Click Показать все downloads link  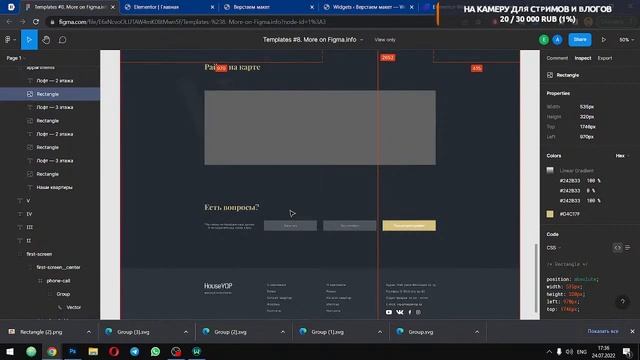pos(603,331)
